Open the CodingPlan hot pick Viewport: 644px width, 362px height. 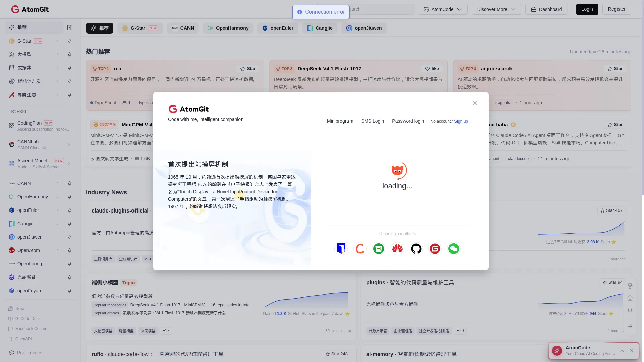pyautogui.click(x=40, y=126)
